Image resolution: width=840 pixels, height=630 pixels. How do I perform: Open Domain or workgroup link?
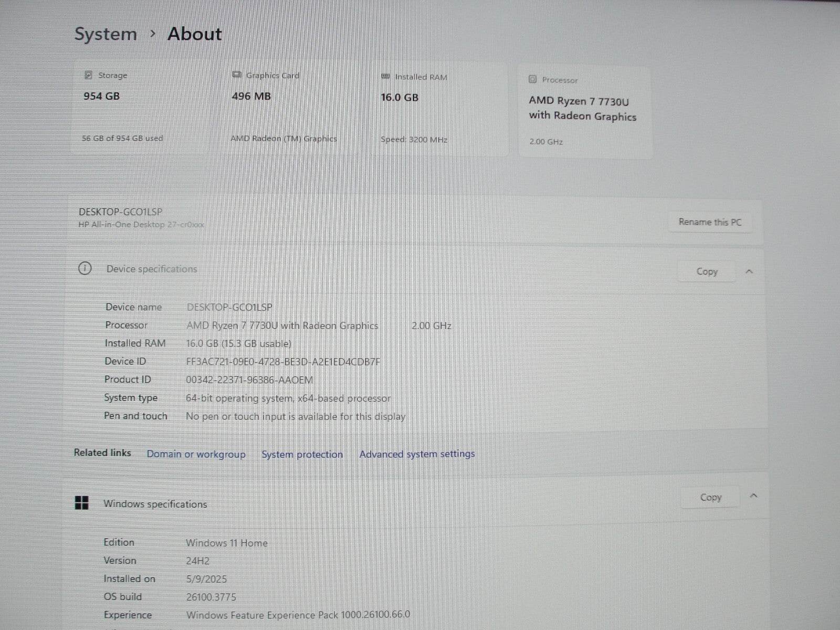coord(196,454)
